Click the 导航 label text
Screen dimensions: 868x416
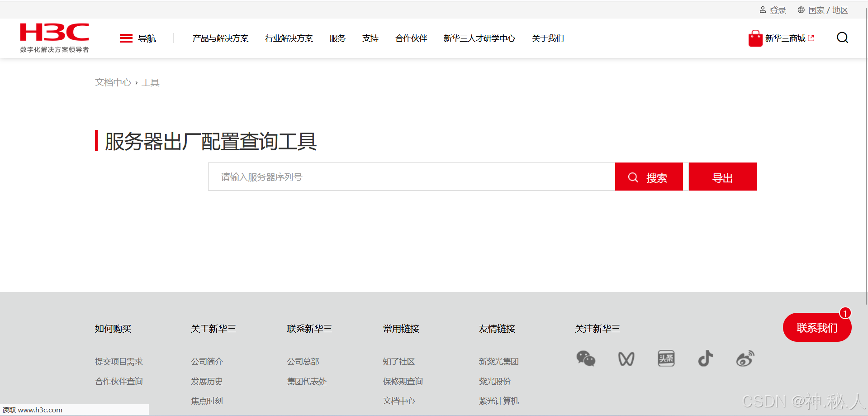coord(147,38)
